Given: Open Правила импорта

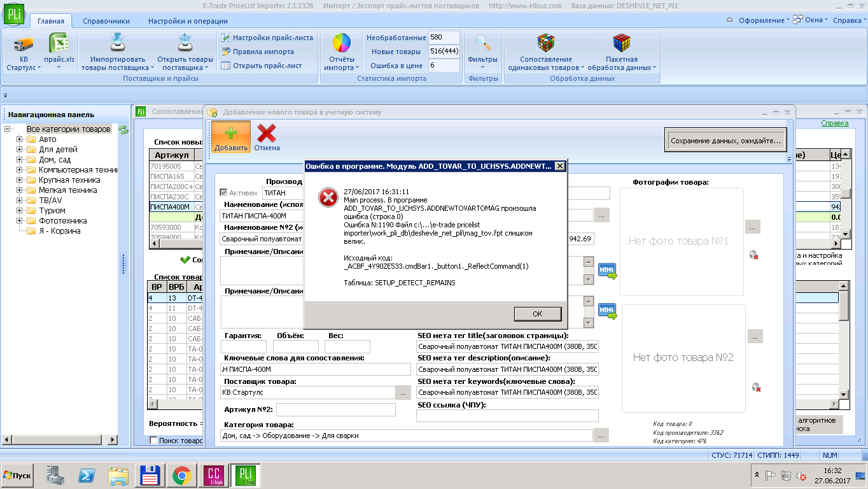Looking at the screenshot, I should click(x=258, y=52).
